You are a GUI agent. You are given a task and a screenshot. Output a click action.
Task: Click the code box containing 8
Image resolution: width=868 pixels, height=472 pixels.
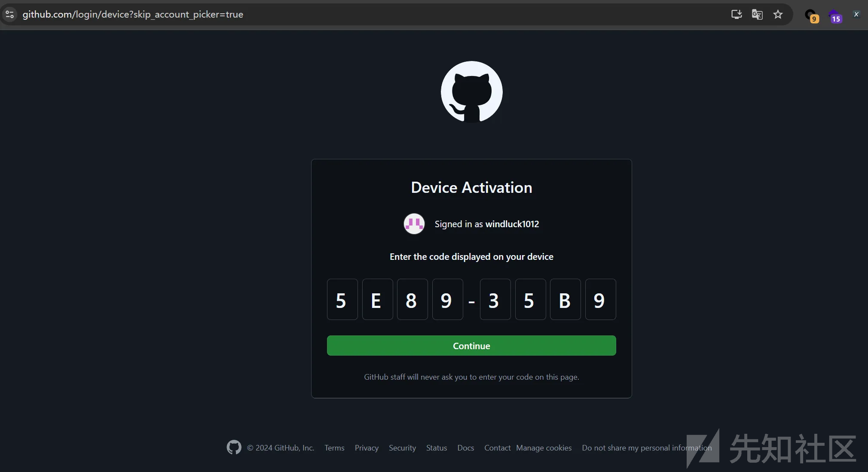(412, 299)
